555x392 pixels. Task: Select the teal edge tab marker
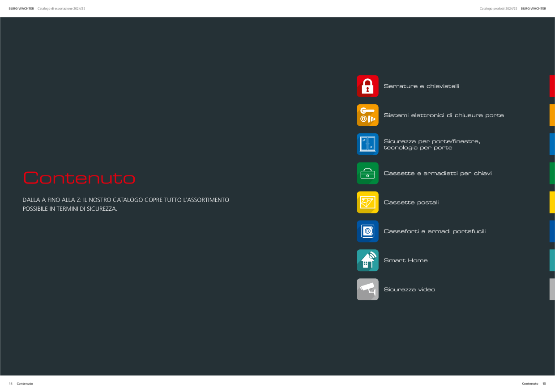click(552, 260)
